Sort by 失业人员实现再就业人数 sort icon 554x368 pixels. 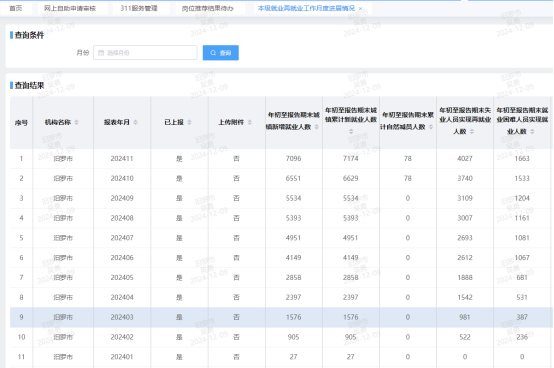tap(472, 131)
